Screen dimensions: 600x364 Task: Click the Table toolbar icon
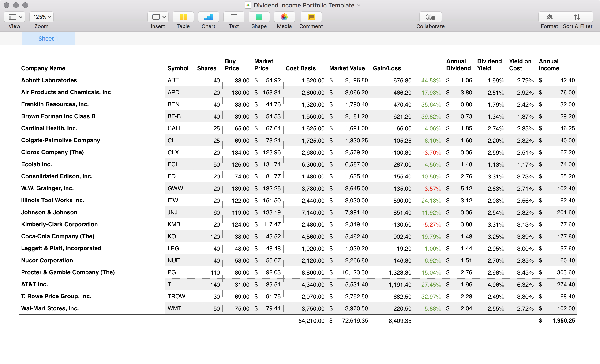coord(183,17)
